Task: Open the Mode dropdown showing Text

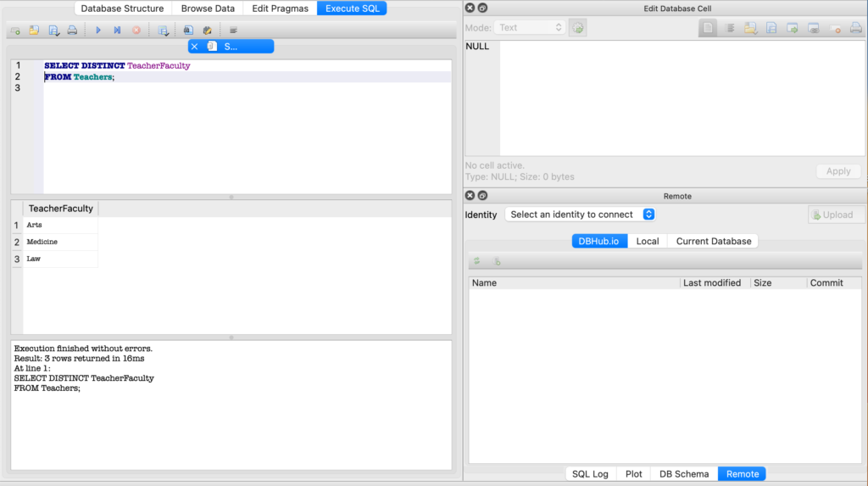Action: coord(530,28)
